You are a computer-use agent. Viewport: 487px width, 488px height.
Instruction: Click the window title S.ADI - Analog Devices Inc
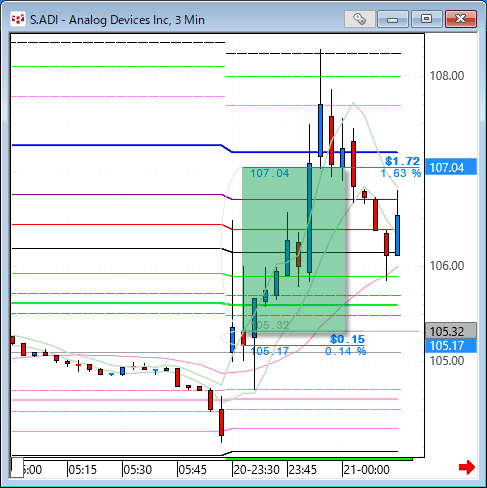coord(117,20)
